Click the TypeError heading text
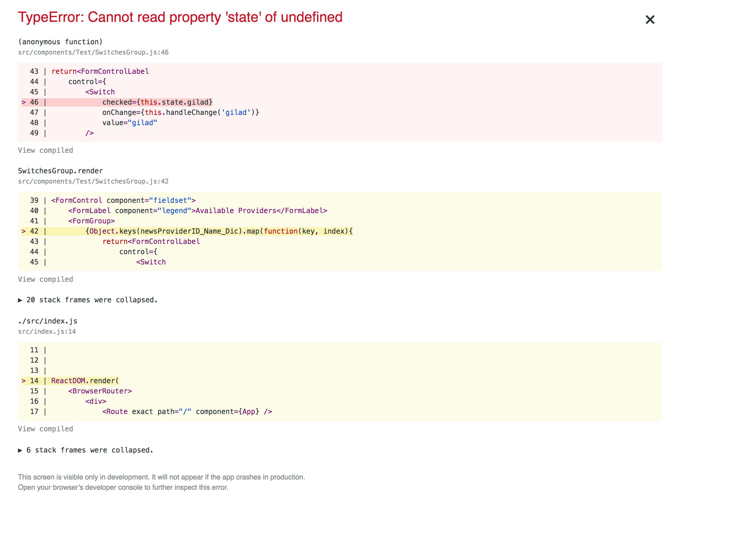Screen dimensions: 756x552 [180, 17]
